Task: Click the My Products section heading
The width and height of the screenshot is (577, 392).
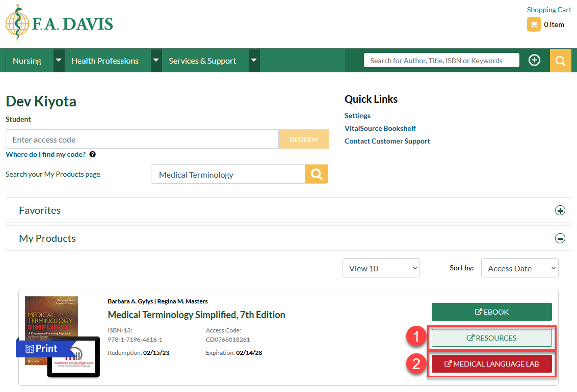Action: click(x=47, y=238)
